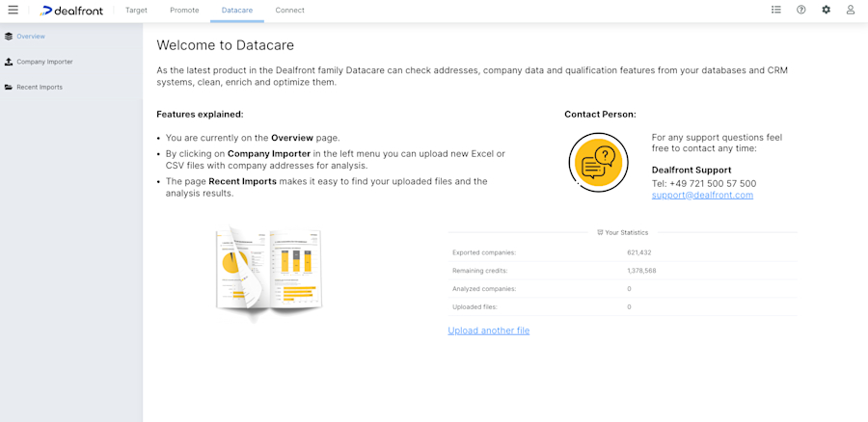Switch to the Target tab
Image resolution: width=868 pixels, height=422 pixels.
pos(136,10)
